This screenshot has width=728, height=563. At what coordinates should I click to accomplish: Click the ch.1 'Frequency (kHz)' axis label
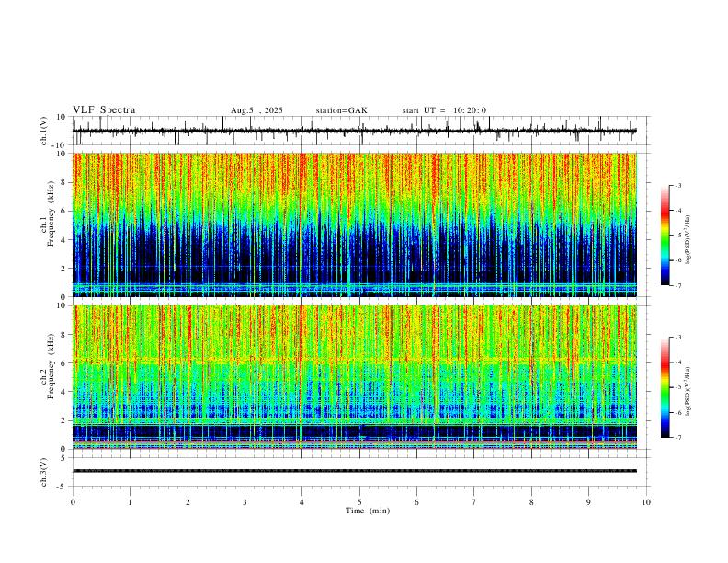(x=51, y=215)
